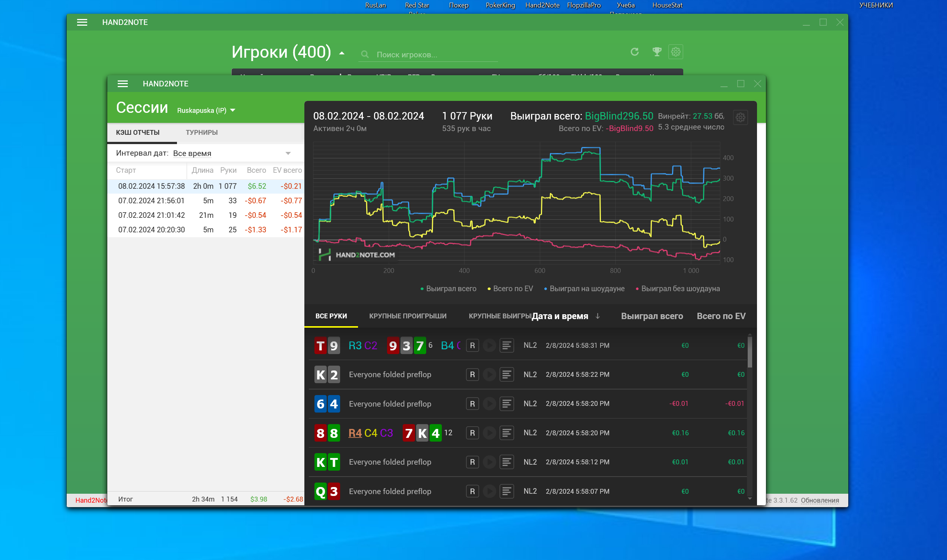Open hand history text icon for Q3 hand
Screen dimensions: 947x560
coord(507,491)
